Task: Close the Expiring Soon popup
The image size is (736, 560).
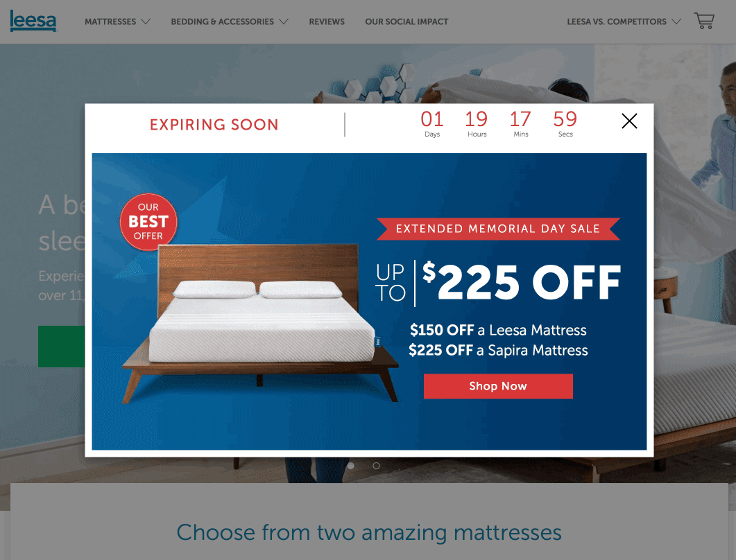Action: coord(629,121)
